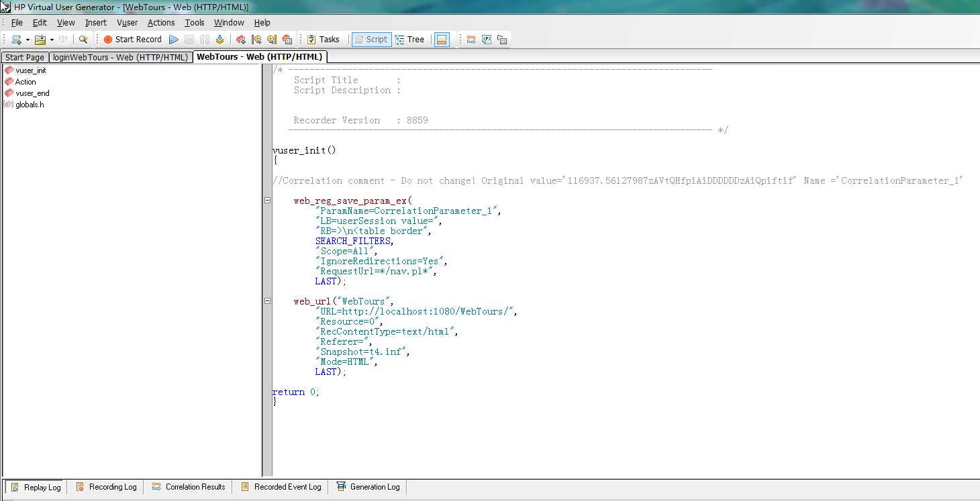This screenshot has width=980, height=501.
Task: Open the File menu
Action: click(17, 23)
